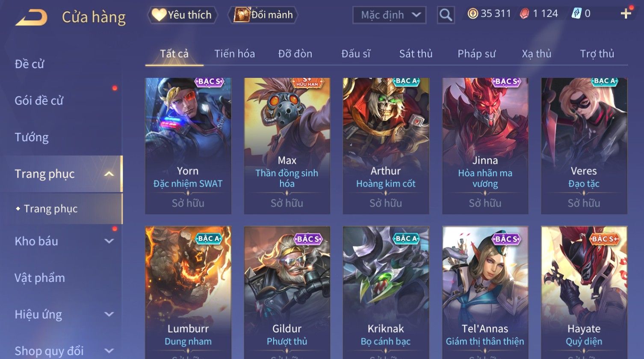Open the Jinna Hỏa nhãn ma vương skin

tap(485, 146)
